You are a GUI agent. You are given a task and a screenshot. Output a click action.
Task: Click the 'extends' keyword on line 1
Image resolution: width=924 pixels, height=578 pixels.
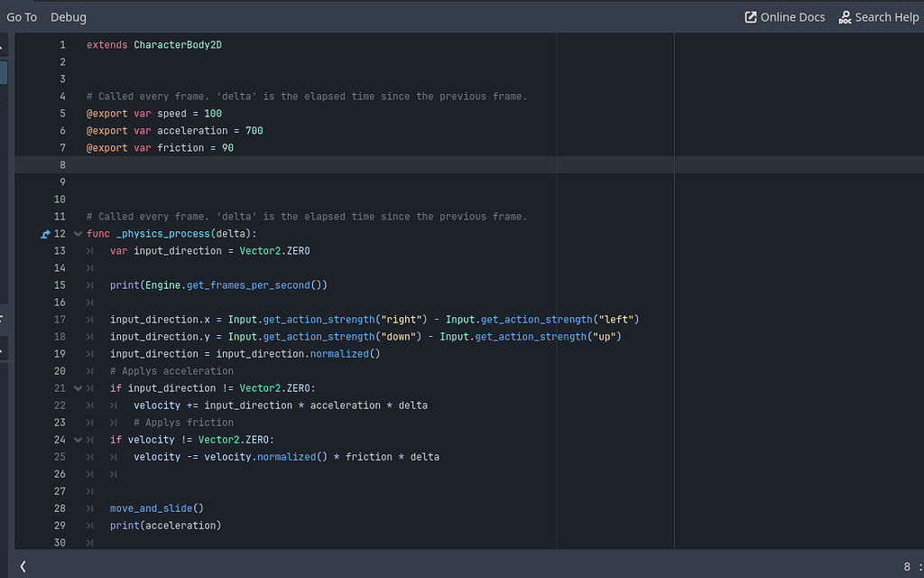tap(106, 45)
